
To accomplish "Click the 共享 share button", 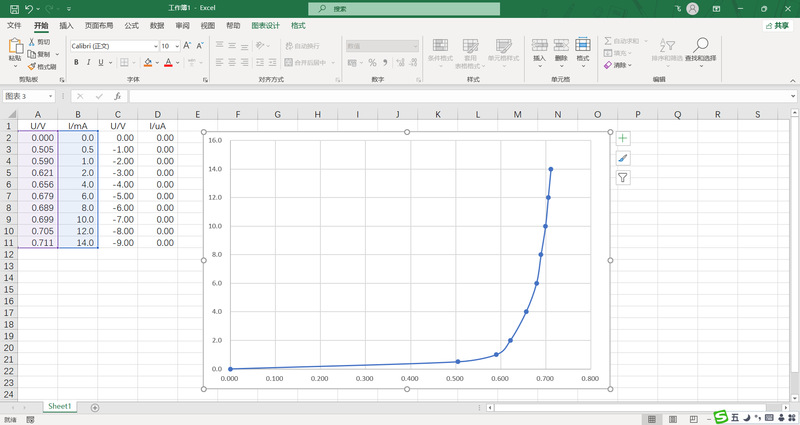I will [x=778, y=26].
